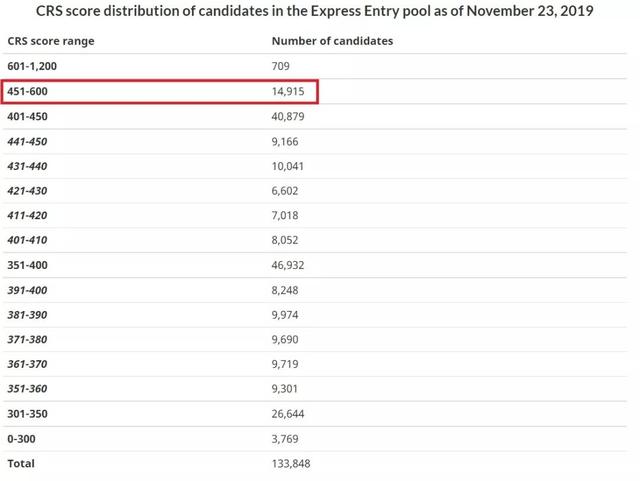This screenshot has height=481, width=640.
Task: Click the table title about CRS score distribution
Action: pyautogui.click(x=314, y=11)
